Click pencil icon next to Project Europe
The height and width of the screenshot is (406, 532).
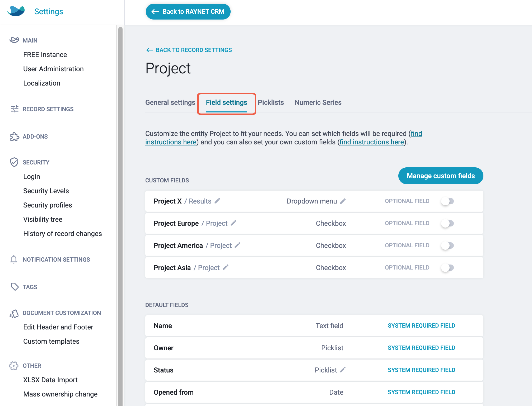(x=234, y=223)
